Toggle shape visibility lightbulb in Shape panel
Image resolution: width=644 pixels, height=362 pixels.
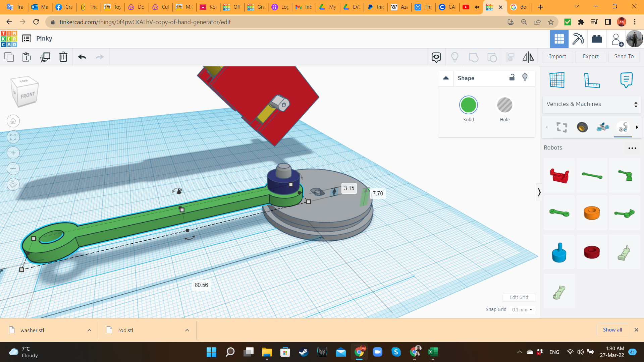(x=525, y=77)
